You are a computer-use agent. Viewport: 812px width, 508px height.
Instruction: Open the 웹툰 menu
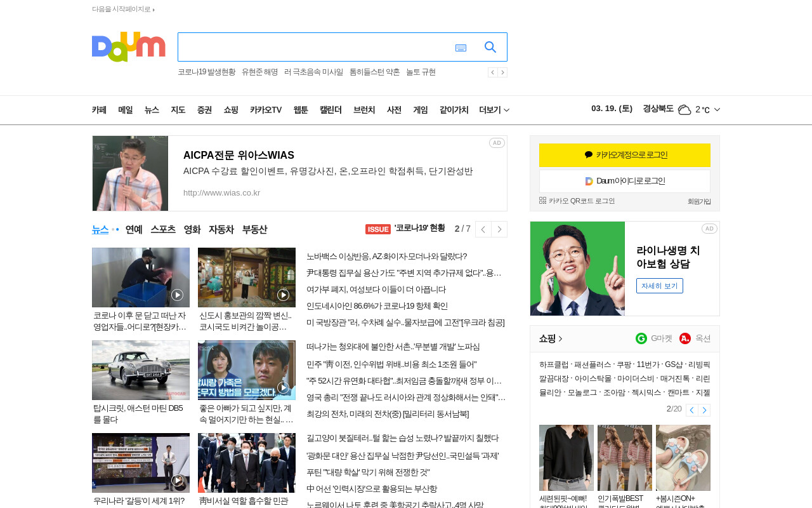tap(301, 110)
